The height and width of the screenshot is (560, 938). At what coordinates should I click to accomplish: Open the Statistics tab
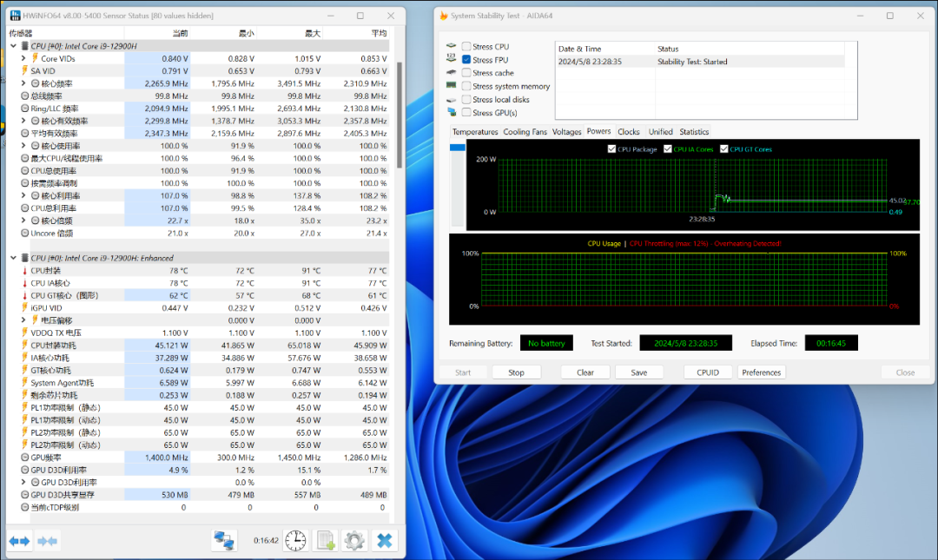point(694,132)
